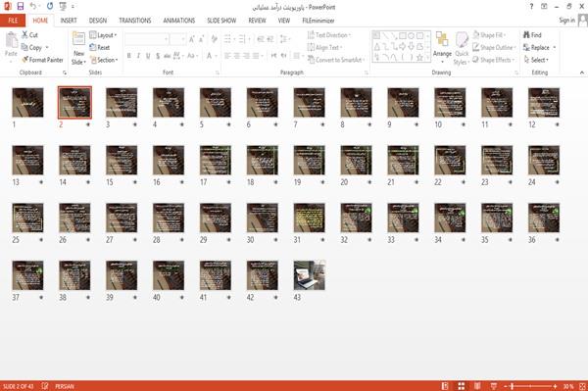Open Shape Fill dropdown
Screen dimensions: 588x391
[489, 35]
